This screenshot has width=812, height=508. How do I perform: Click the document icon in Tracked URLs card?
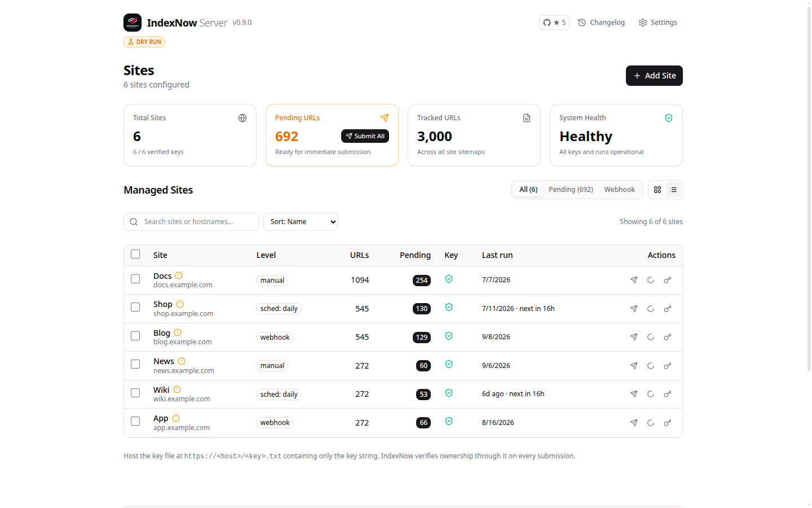pyautogui.click(x=527, y=118)
